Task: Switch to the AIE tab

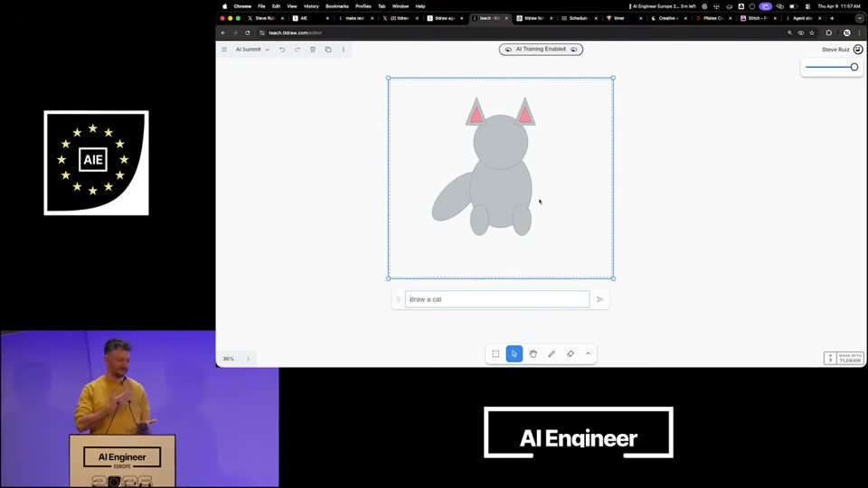Action: click(310, 18)
